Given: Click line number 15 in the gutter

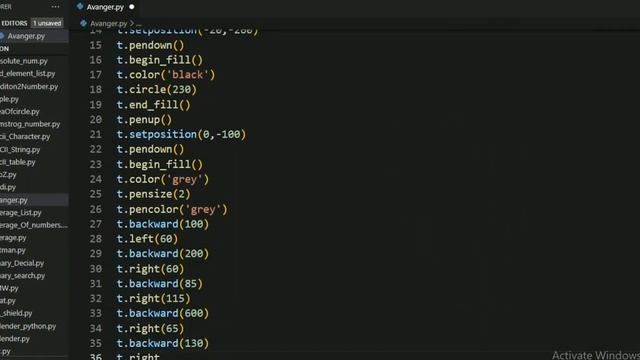Looking at the screenshot, I should coord(96,45).
